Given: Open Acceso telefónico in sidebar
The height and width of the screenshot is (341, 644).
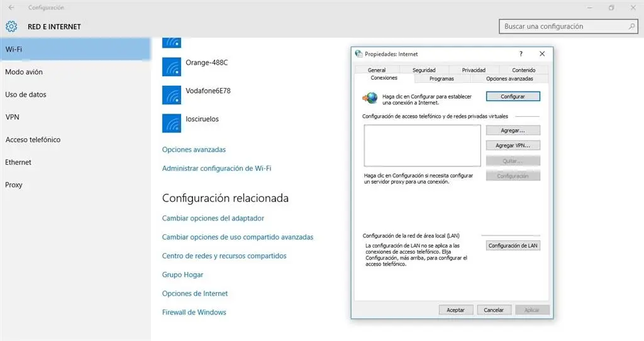Looking at the screenshot, I should (75, 139).
